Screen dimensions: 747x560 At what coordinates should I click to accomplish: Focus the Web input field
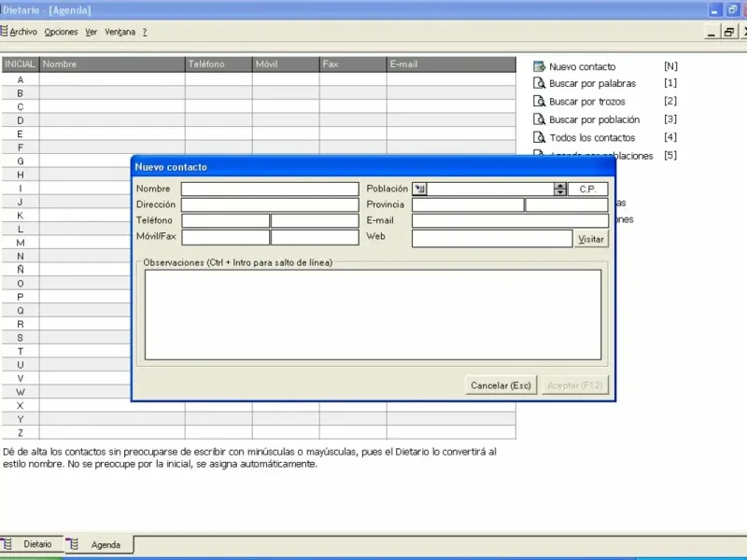[x=492, y=239]
